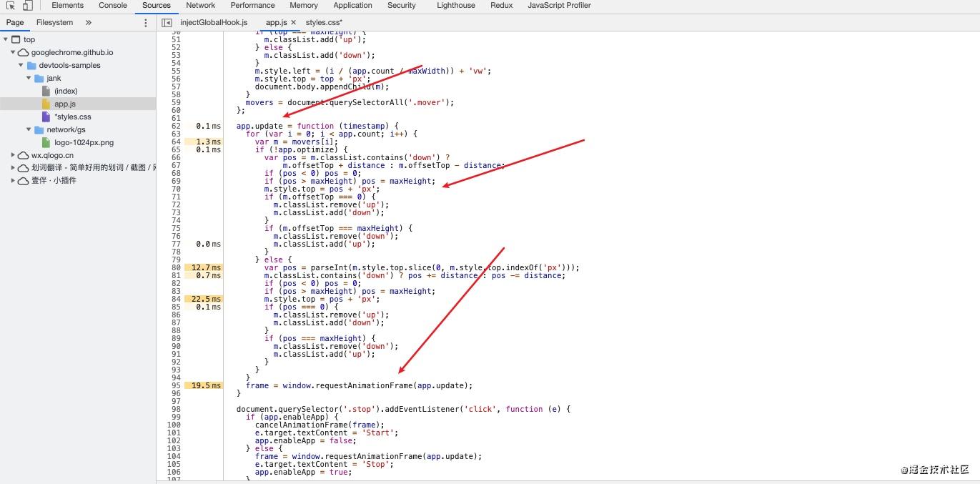Toggle the navigator sidebar icon
980x484 pixels.
pyautogui.click(x=167, y=23)
